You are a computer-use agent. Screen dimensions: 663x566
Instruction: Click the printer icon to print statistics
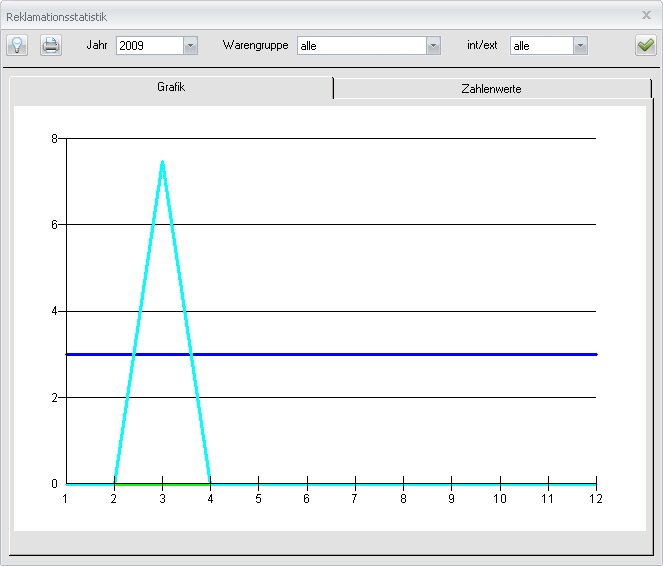[x=50, y=45]
